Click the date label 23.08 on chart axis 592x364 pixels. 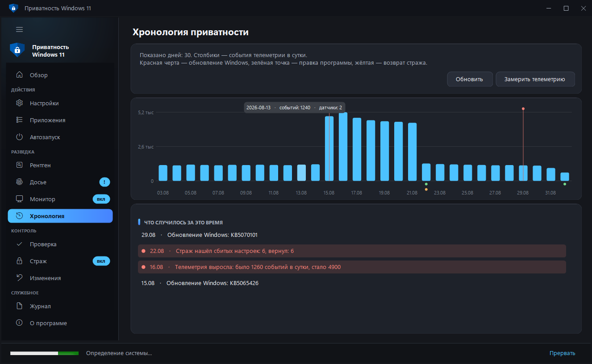tap(440, 193)
